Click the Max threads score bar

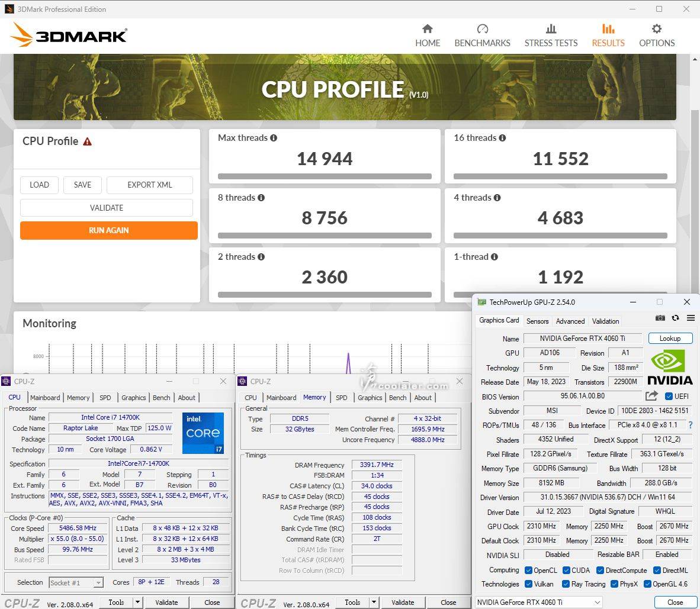coord(325,176)
